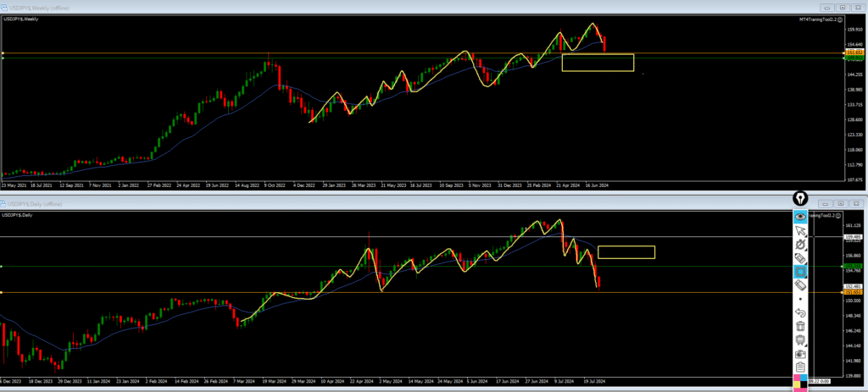868x392 pixels.
Task: Select the eraser tool
Action: pyautogui.click(x=800, y=286)
